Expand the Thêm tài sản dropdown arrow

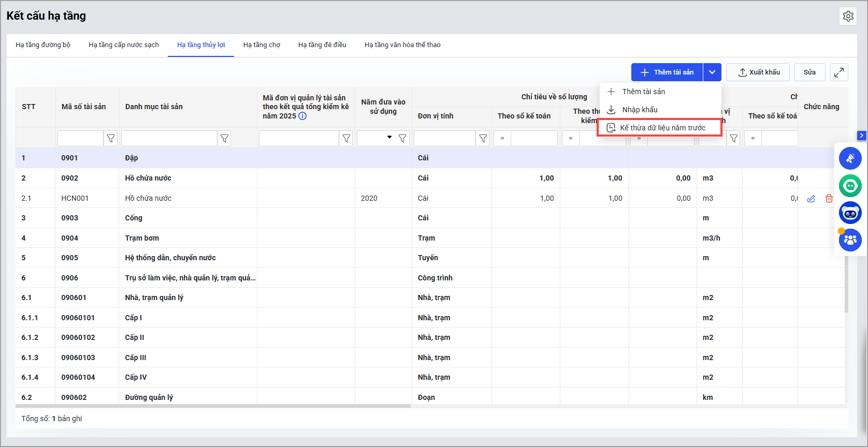[x=712, y=72]
